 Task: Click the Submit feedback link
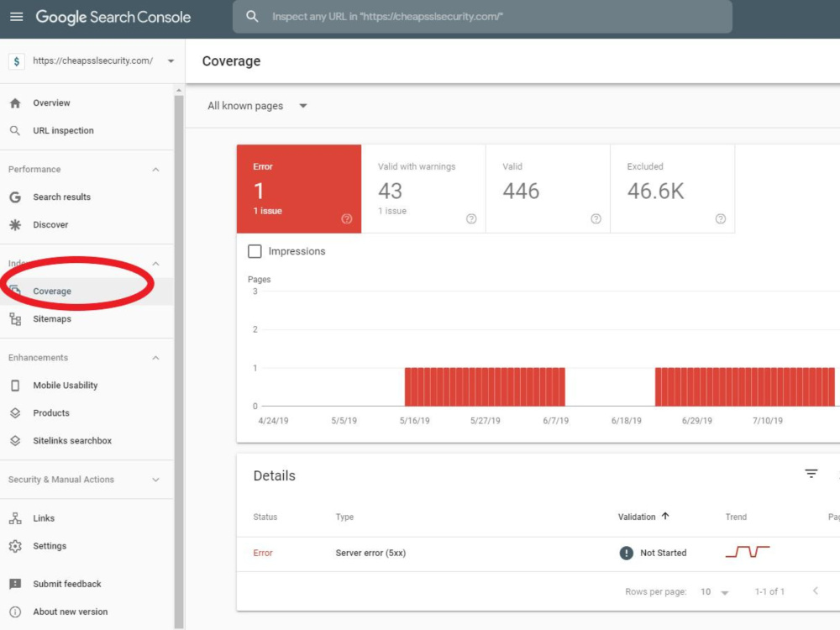point(67,584)
